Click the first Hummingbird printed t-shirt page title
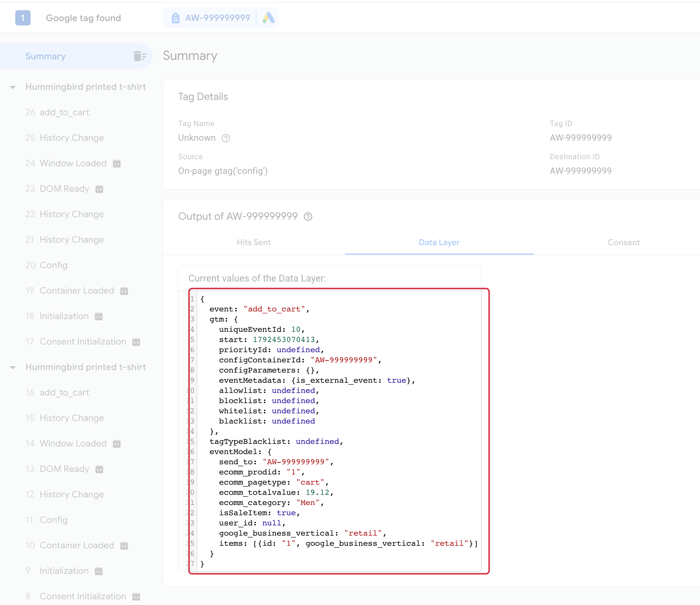 (x=86, y=87)
